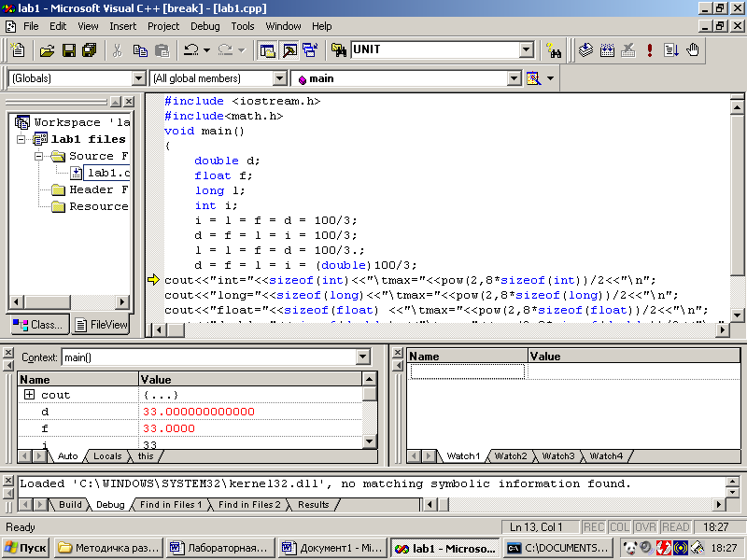The height and width of the screenshot is (560, 747).
Task: Open the (All global members) filter dropdown
Action: coord(279,78)
